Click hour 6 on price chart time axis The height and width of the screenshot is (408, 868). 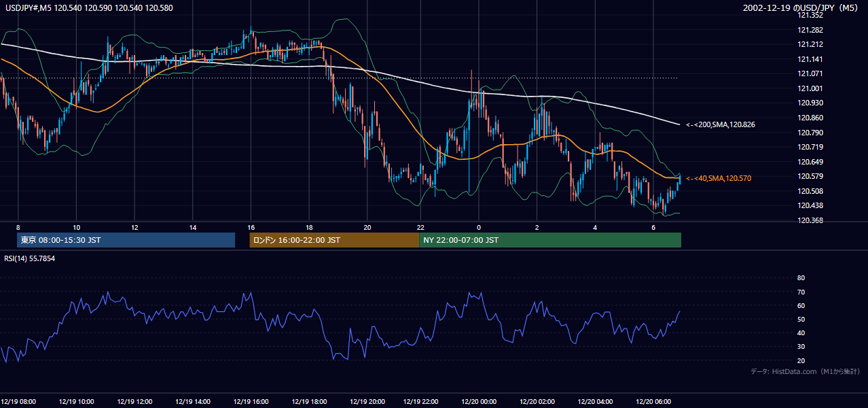tap(653, 227)
